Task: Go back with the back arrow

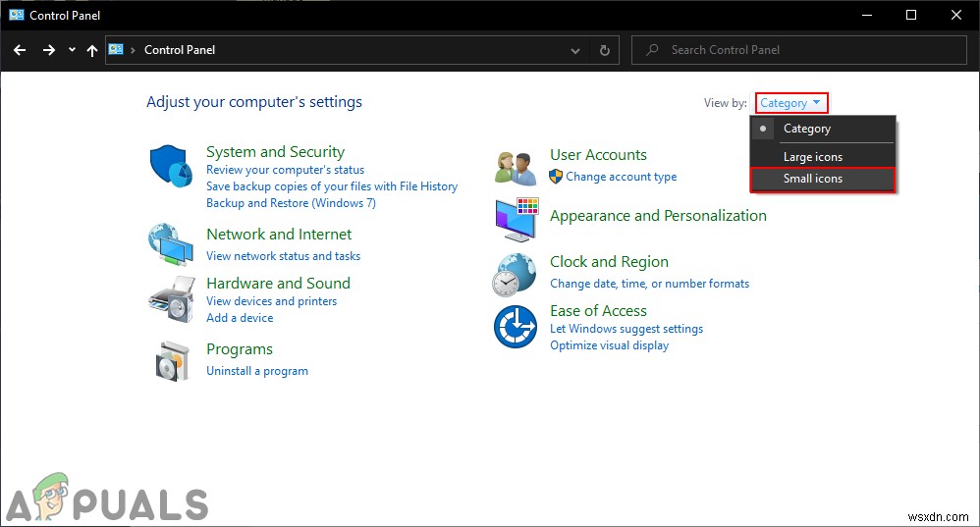Action: point(20,50)
